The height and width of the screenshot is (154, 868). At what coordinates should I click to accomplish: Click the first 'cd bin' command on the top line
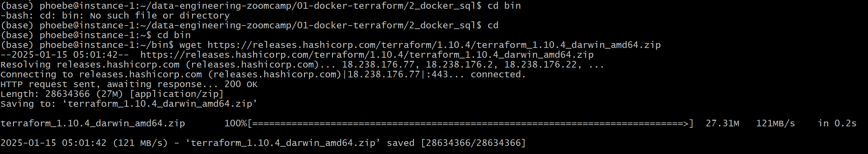click(x=504, y=6)
